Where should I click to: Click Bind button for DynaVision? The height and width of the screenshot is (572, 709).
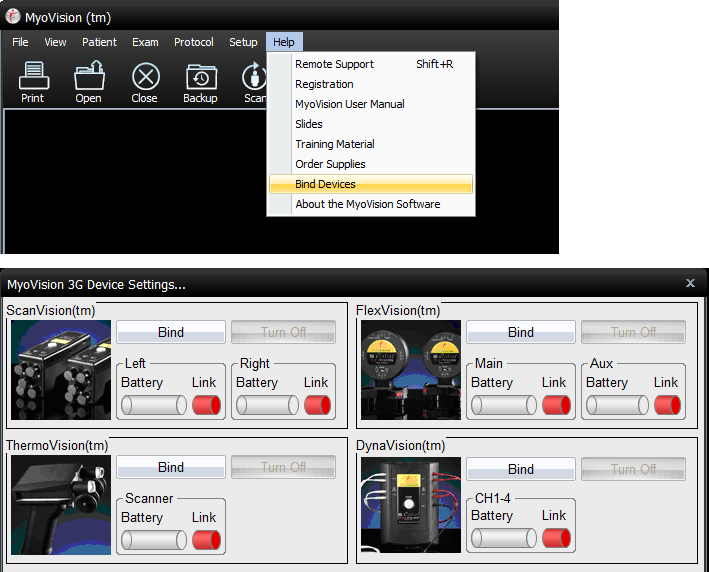coord(521,469)
